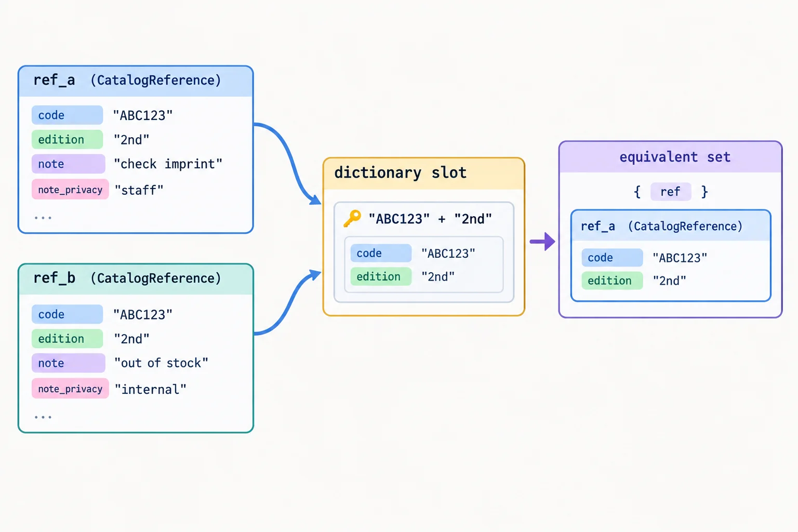Click the note label beside "check imprint"
This screenshot has height=532, width=798.
point(68,164)
